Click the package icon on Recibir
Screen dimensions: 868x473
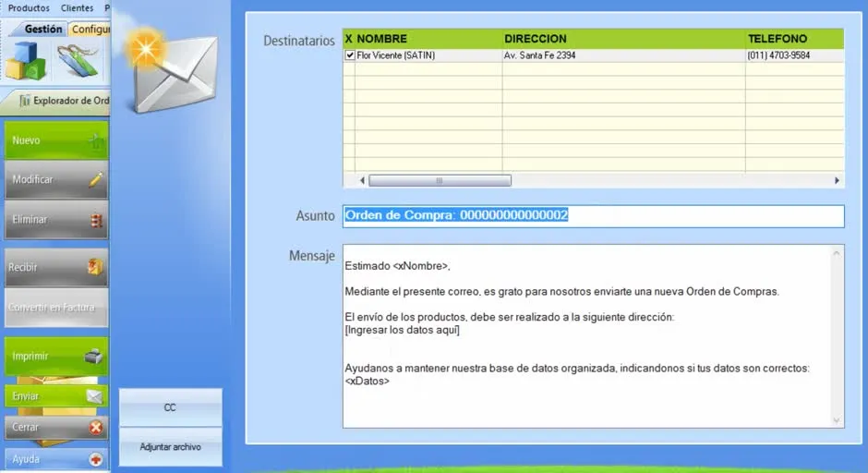coord(95,267)
